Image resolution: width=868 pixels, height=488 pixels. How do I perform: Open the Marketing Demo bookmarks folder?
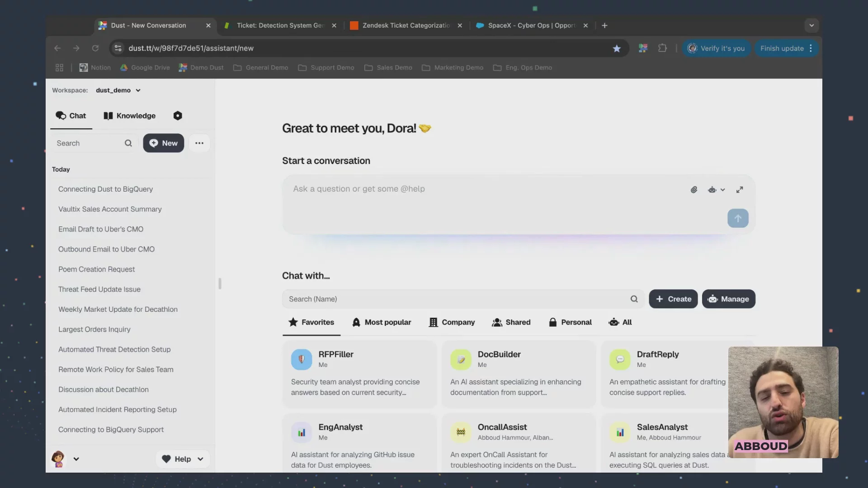tap(453, 68)
